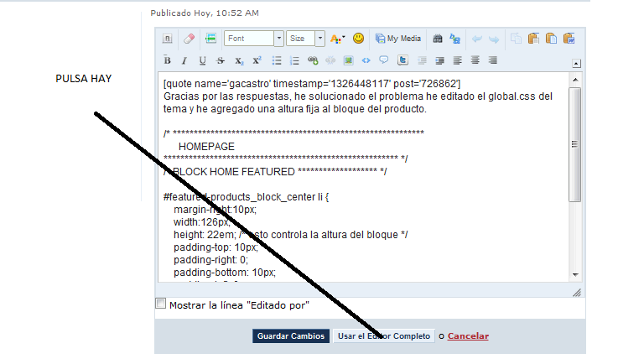This screenshot has width=644, height=364.
Task: Toggle subscript formatting
Action: click(x=239, y=60)
